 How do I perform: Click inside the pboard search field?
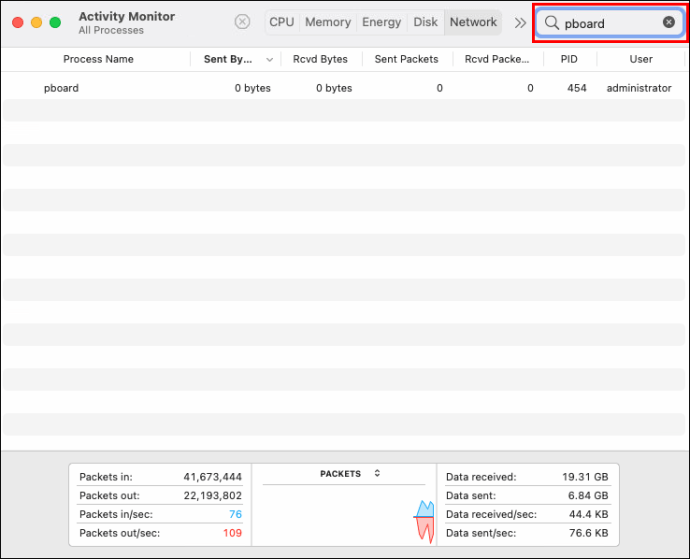(609, 23)
